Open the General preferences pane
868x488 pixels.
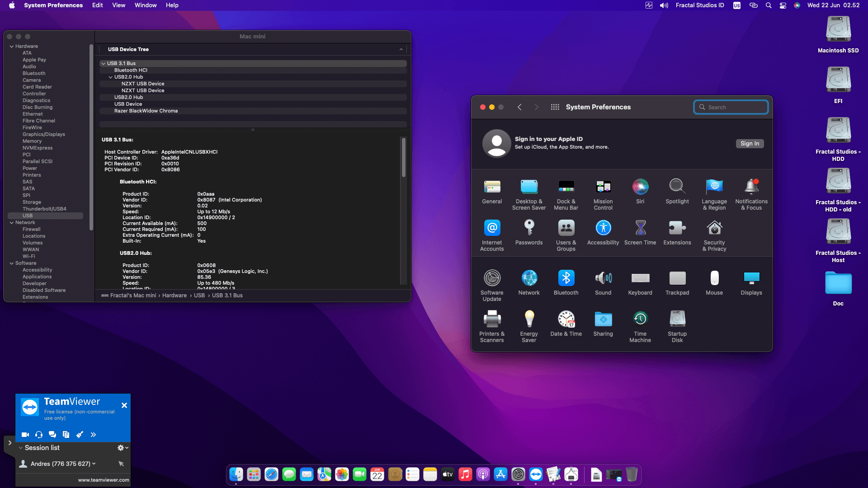click(x=492, y=192)
